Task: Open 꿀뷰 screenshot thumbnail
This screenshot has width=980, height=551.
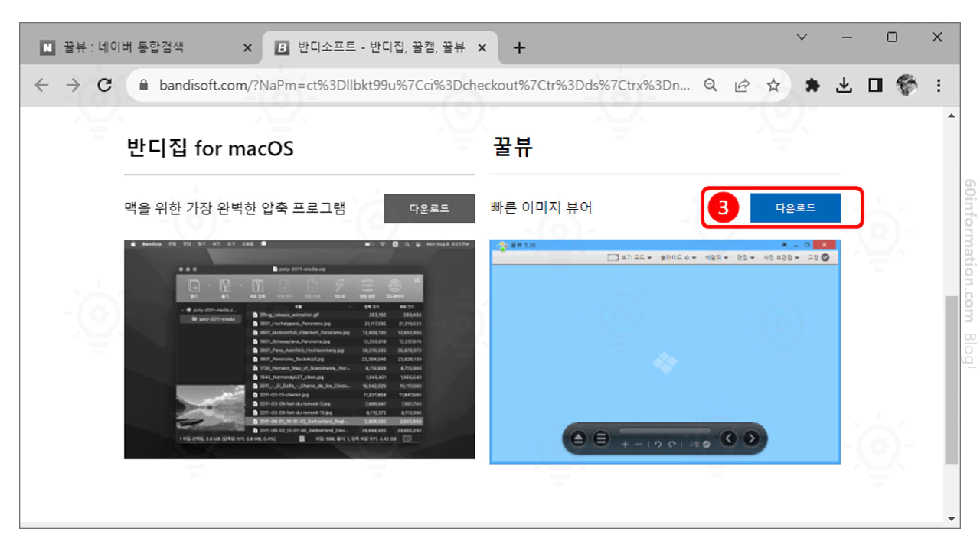Action: [665, 351]
